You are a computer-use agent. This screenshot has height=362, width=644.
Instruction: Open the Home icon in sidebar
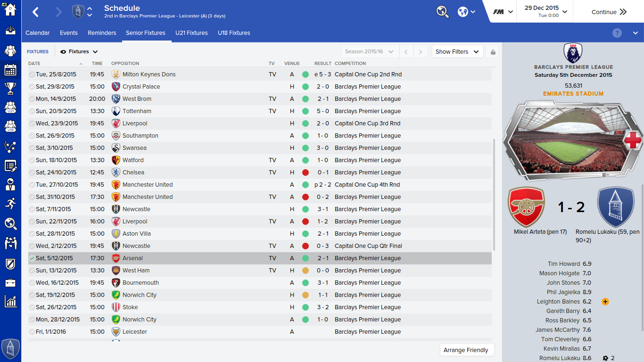click(10, 10)
